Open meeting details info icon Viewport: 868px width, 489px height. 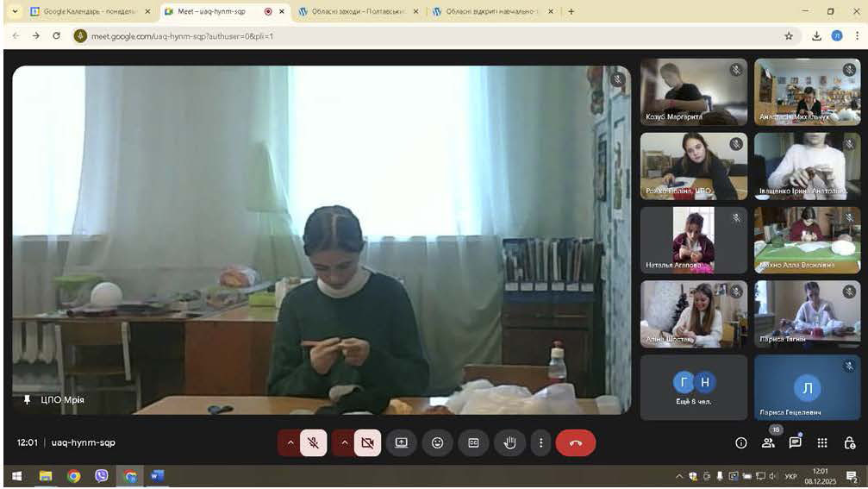click(740, 442)
